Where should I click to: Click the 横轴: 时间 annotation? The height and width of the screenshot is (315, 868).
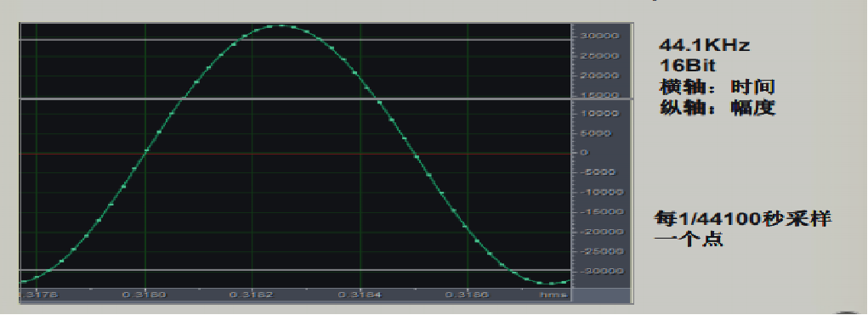tap(717, 87)
